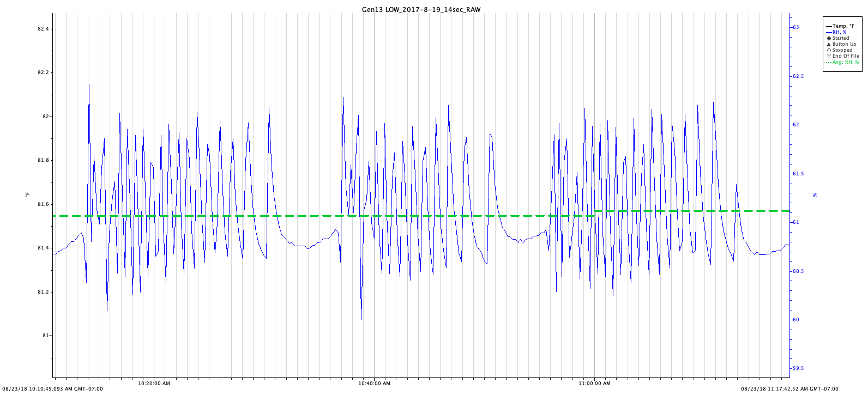Click the blue 63 RH axis label
Viewport: 868px width, 396px height.
point(795,27)
